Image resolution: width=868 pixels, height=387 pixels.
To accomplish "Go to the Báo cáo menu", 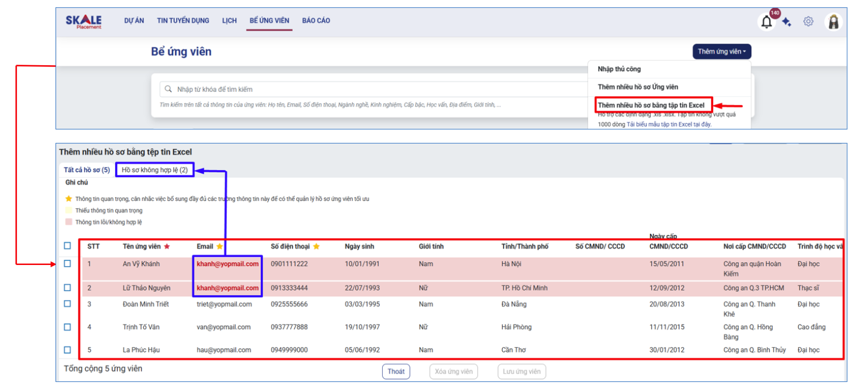I will tap(316, 20).
